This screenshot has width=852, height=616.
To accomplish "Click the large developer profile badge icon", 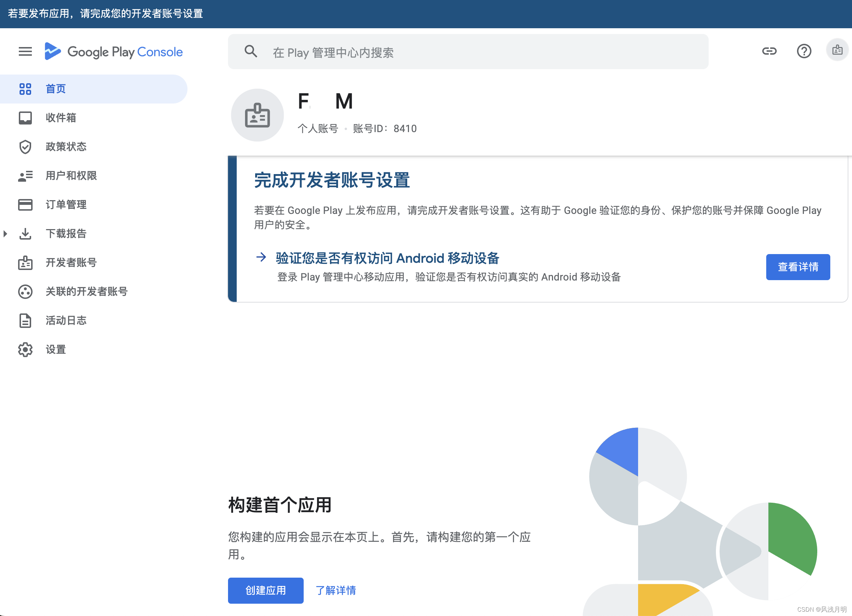I will pos(257,115).
